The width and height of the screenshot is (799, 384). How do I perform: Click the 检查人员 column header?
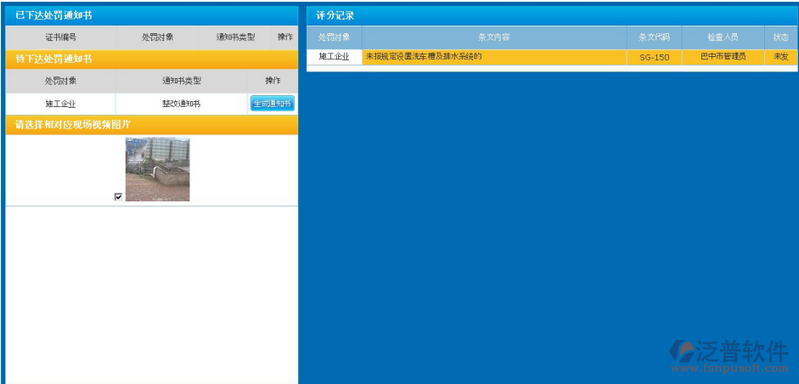tap(723, 37)
